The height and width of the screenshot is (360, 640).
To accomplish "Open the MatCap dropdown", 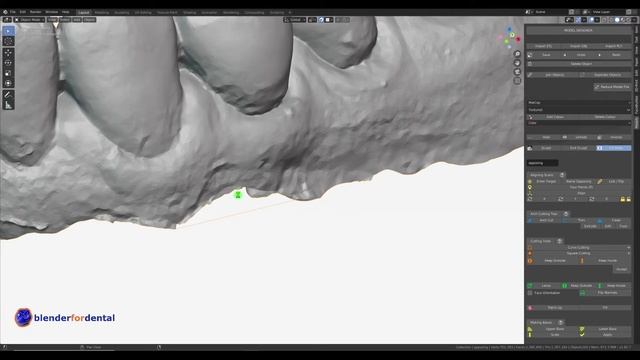I will click(579, 103).
